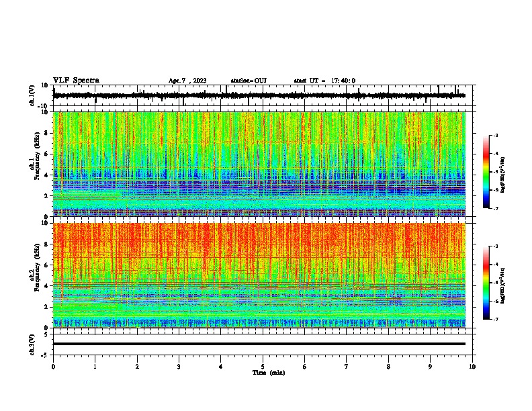
Task: Click the "10" tick on Time axis
Action: [472, 367]
